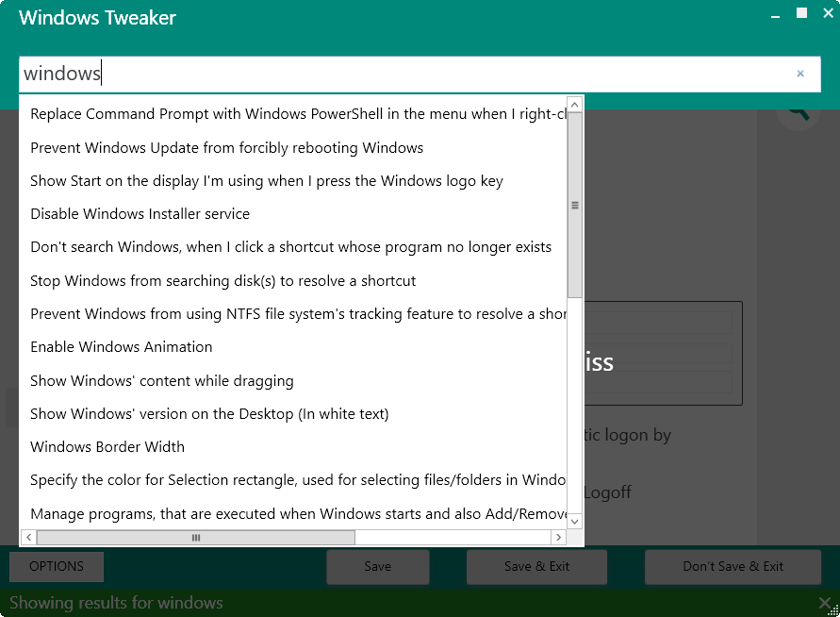Image resolution: width=840 pixels, height=617 pixels.
Task: Select 'Don't search Windows, when I click a shortcut' result
Action: coord(293,247)
